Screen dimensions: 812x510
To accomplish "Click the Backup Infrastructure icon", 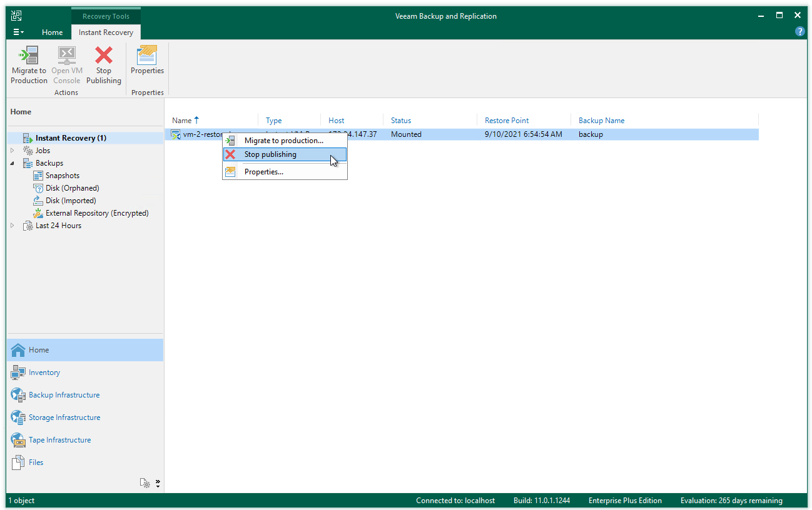I will click(18, 395).
